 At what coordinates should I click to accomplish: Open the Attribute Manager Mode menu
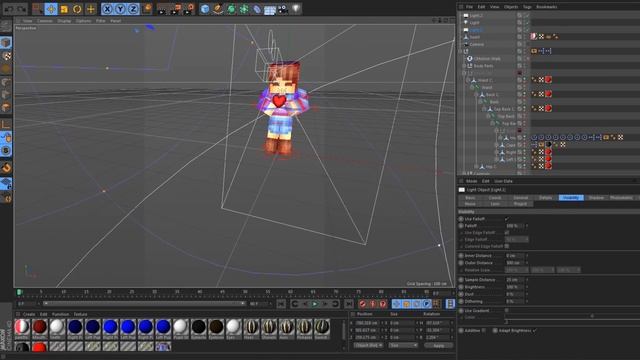(471, 181)
